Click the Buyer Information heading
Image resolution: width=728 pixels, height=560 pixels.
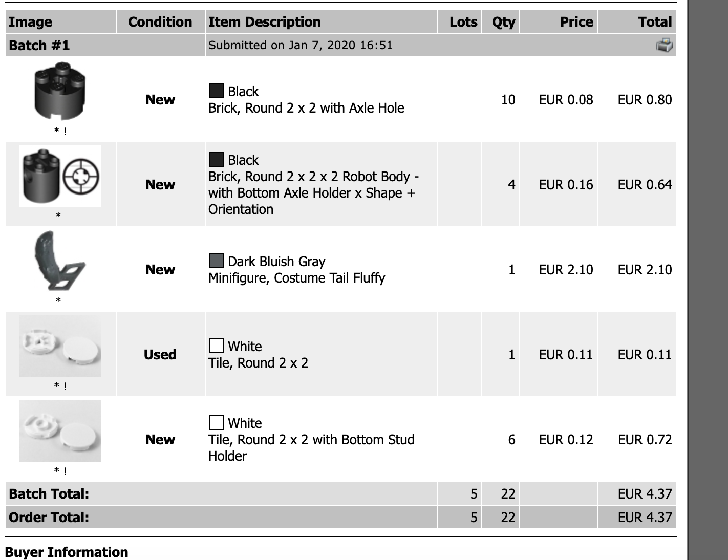(67, 552)
